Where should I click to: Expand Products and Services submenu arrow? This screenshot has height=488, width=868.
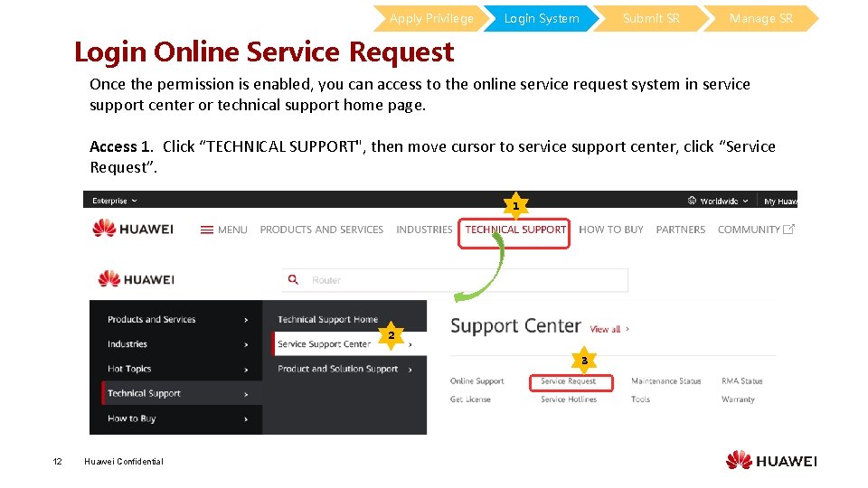pyautogui.click(x=246, y=320)
